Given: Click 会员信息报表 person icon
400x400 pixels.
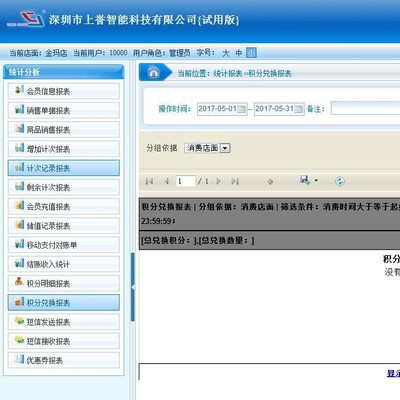Looking at the screenshot, I should 19,90.
